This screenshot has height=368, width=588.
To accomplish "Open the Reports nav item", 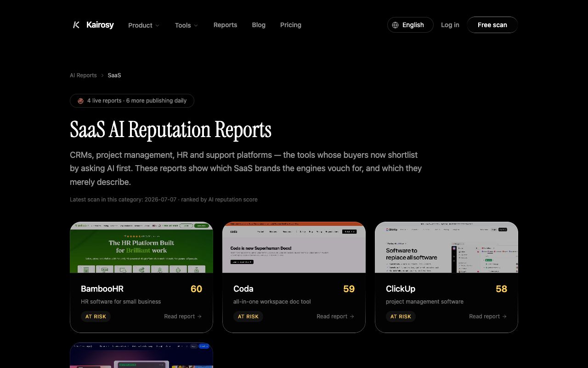I will click(225, 25).
